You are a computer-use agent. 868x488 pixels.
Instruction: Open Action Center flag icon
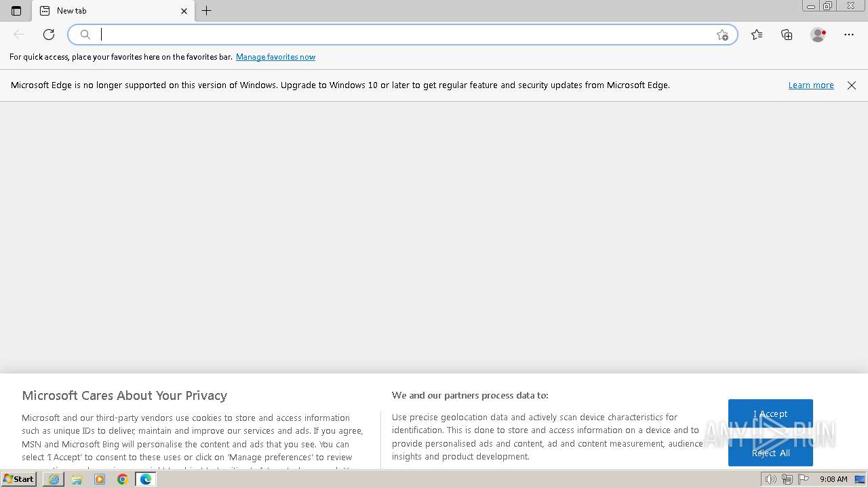point(804,479)
